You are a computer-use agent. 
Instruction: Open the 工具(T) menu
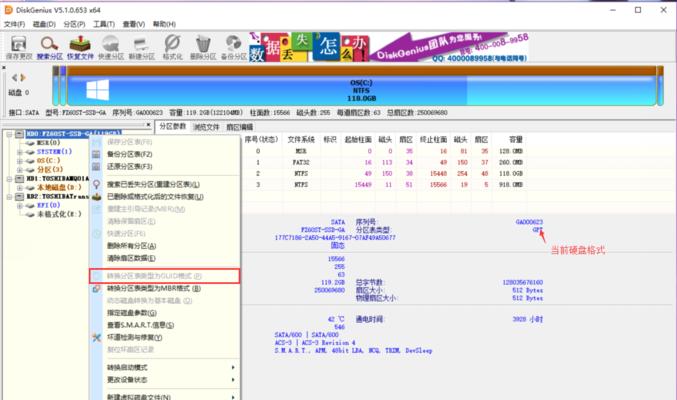(x=104, y=24)
